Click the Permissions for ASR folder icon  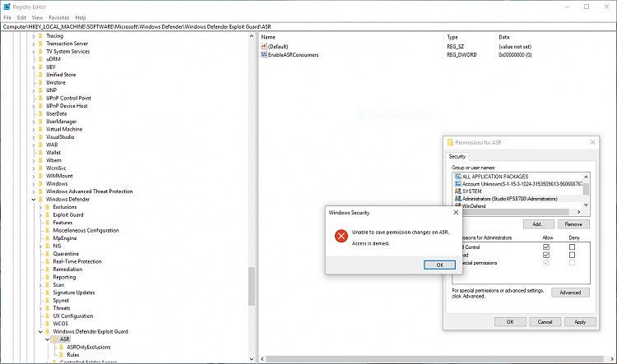click(x=450, y=142)
